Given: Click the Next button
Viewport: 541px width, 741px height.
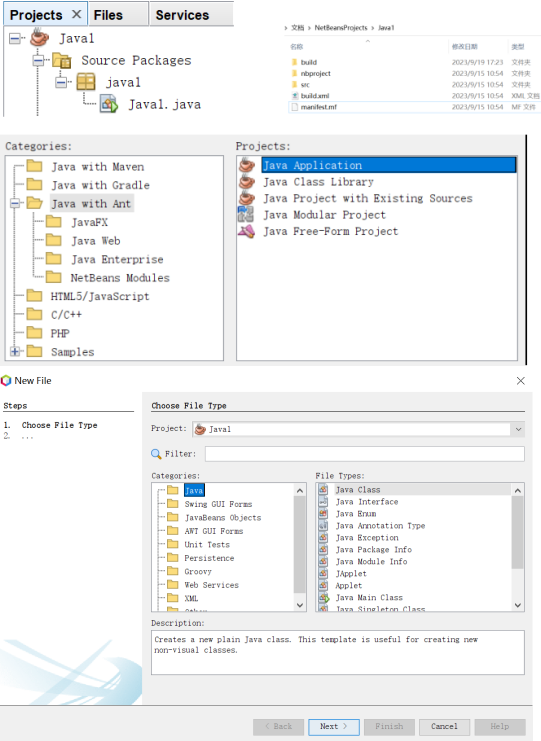Looking at the screenshot, I should click(334, 726).
